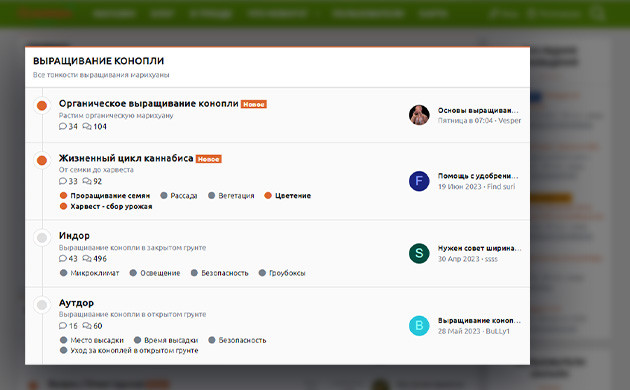
Task: Open the "Аутдор" forum section
Action: (76, 303)
